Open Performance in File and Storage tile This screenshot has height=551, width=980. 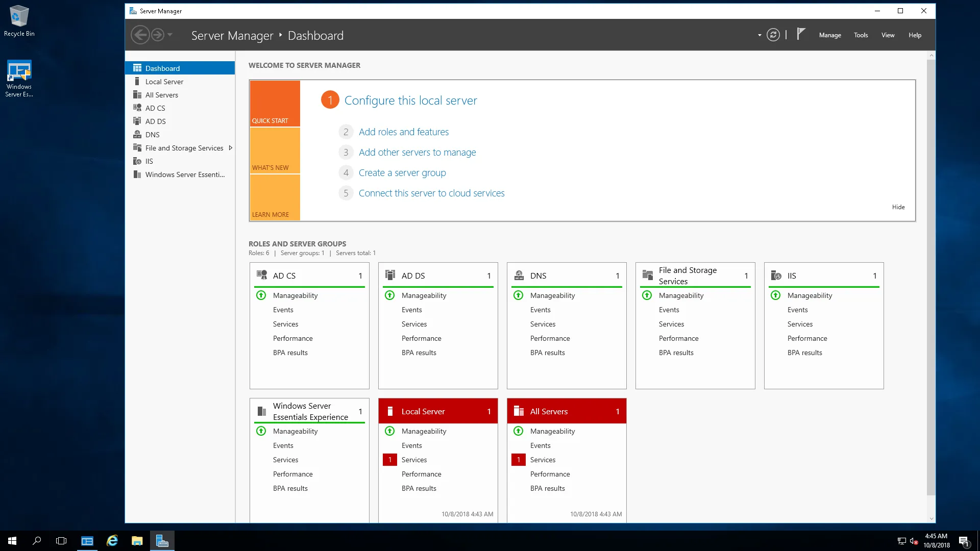pos(678,338)
